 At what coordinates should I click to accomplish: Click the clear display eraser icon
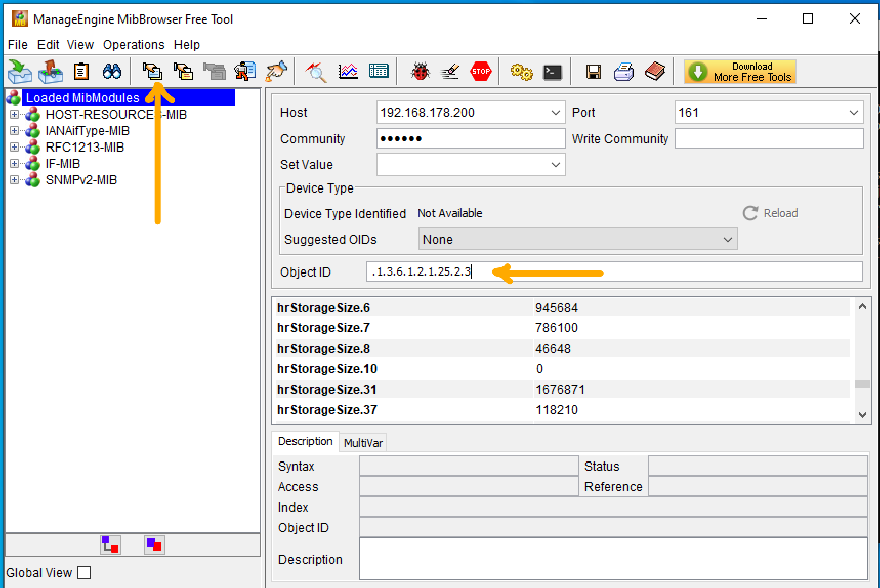450,71
